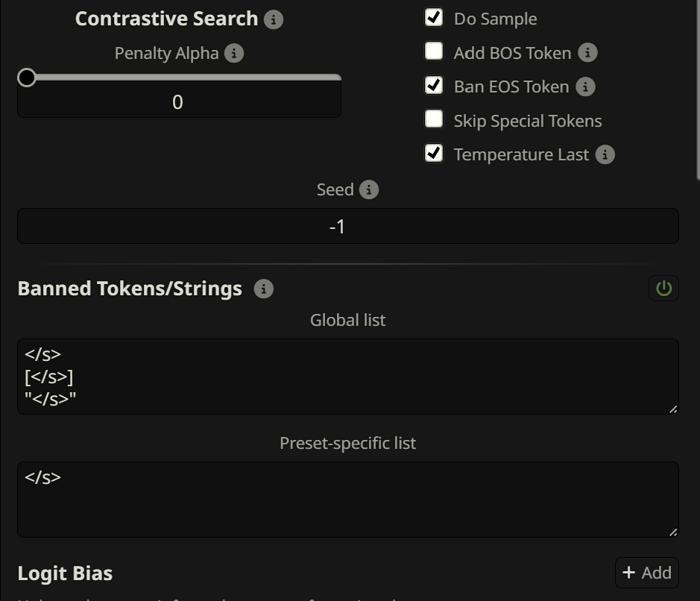Click Add BOS Token info icon
700x601 pixels.
click(x=588, y=53)
